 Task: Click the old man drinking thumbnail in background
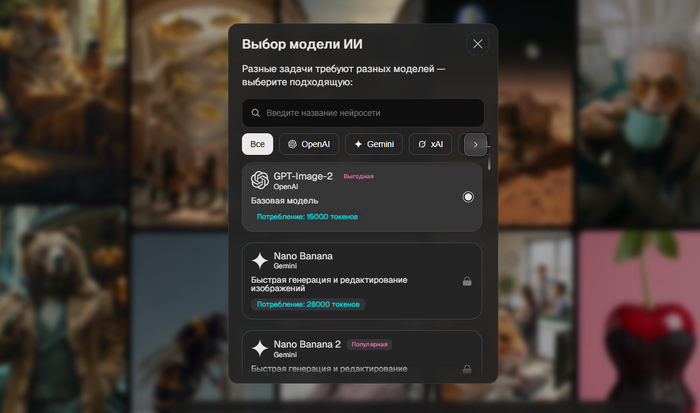point(639,112)
